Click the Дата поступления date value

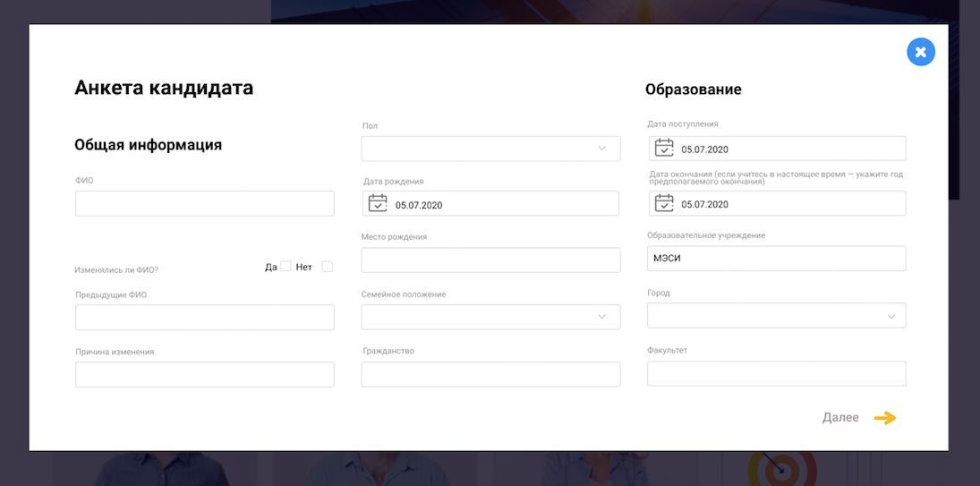click(705, 149)
